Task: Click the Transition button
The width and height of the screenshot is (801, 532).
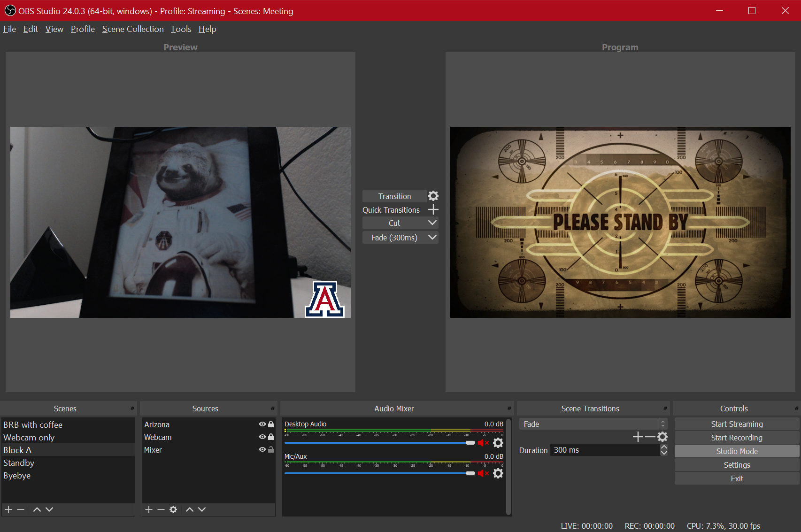Action: pos(394,196)
